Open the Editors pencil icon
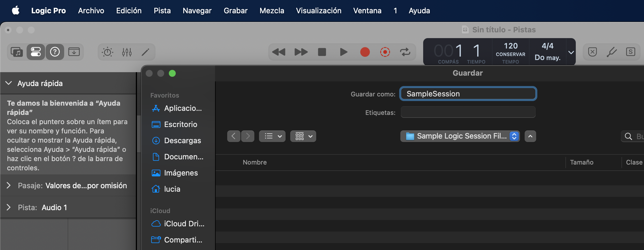This screenshot has height=250, width=644. [145, 52]
